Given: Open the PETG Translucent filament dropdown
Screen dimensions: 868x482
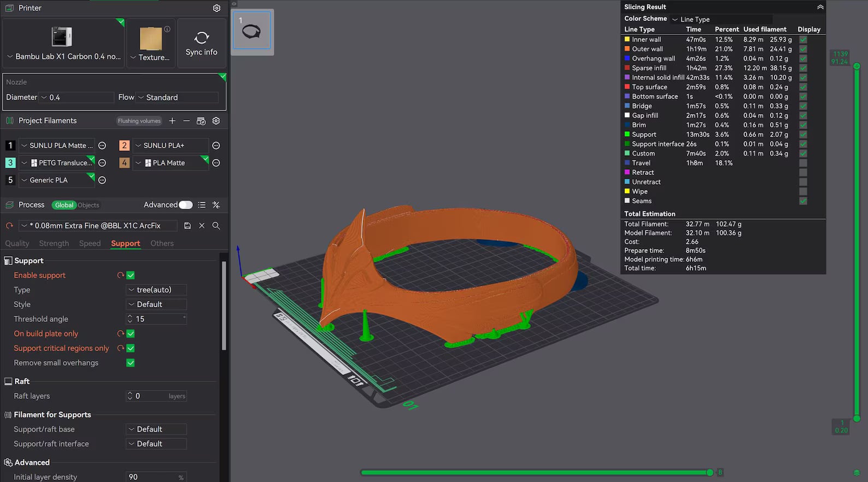Looking at the screenshot, I should (57, 163).
